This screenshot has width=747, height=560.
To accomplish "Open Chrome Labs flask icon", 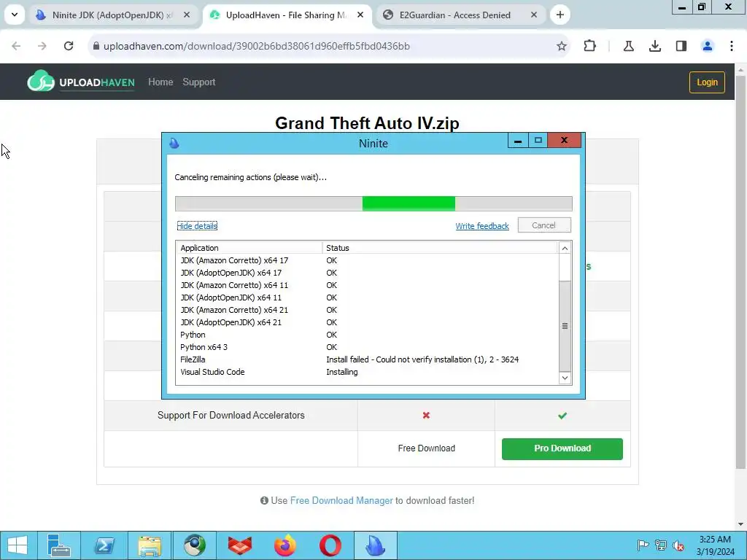I will click(628, 46).
